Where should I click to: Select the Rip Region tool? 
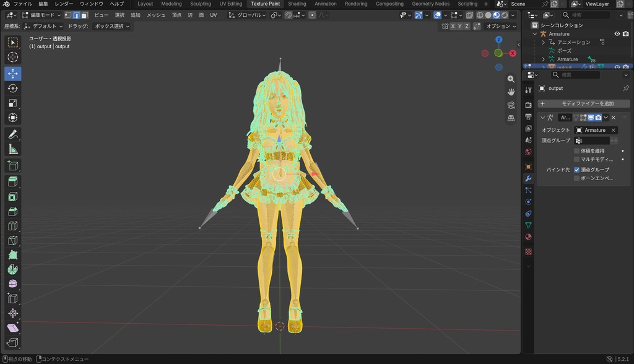[13, 342]
